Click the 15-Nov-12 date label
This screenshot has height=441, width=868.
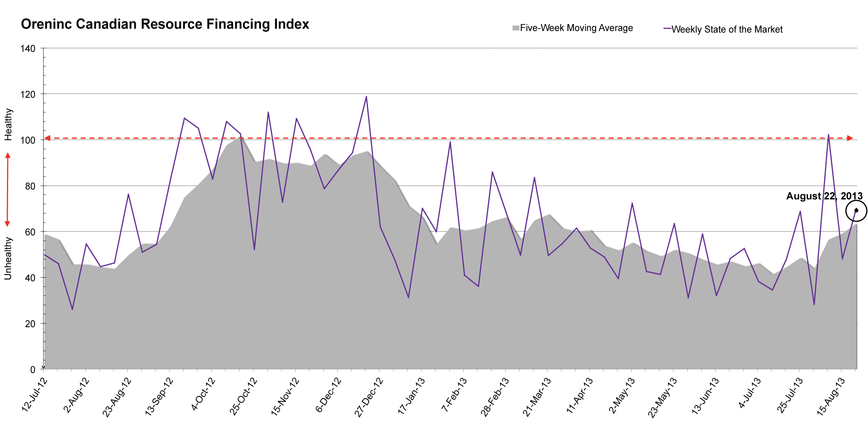tap(285, 397)
